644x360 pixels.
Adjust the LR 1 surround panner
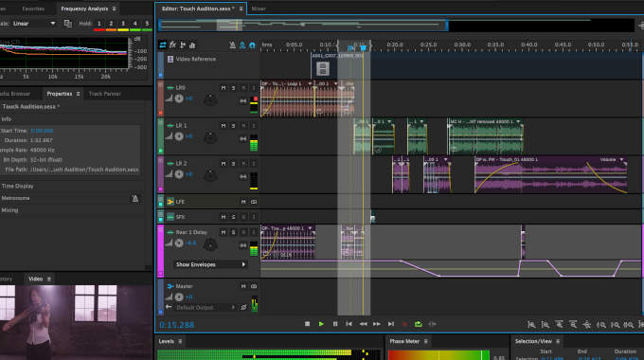click(210, 137)
